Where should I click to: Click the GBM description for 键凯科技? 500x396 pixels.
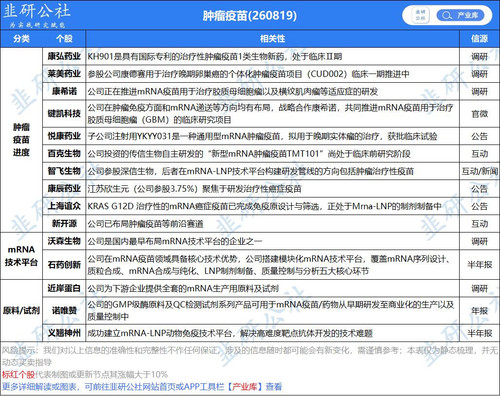[270, 114]
